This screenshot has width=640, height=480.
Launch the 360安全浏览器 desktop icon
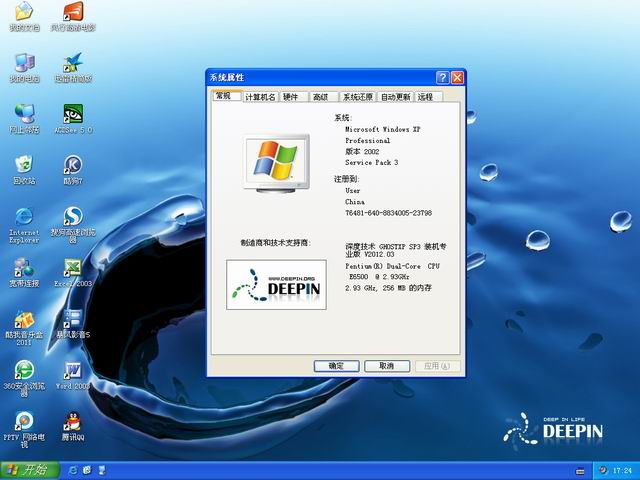click(x=23, y=371)
